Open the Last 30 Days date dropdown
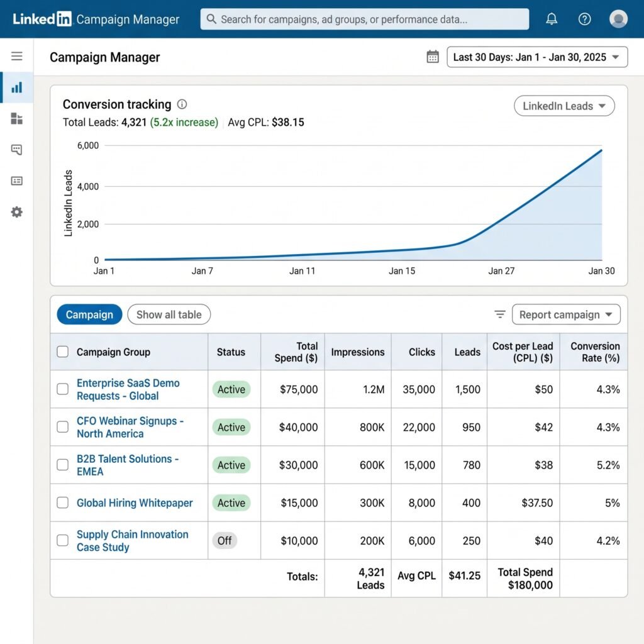 pyautogui.click(x=537, y=57)
